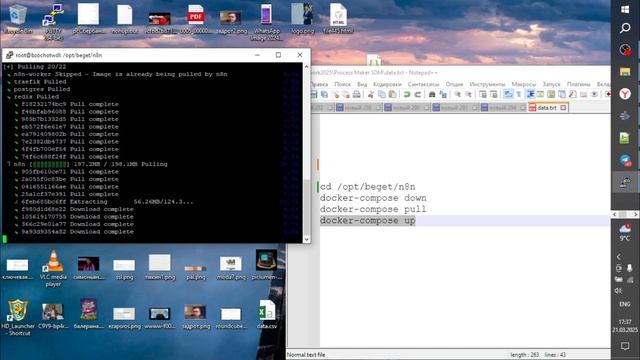This screenshot has width=640, height=360.
Task: Click green Undo arrow in Notepad++ toolbar
Action: [x=407, y=94]
